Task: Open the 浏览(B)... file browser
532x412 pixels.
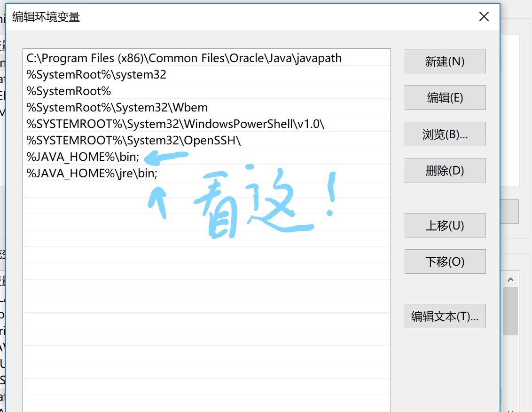Action: [x=445, y=134]
